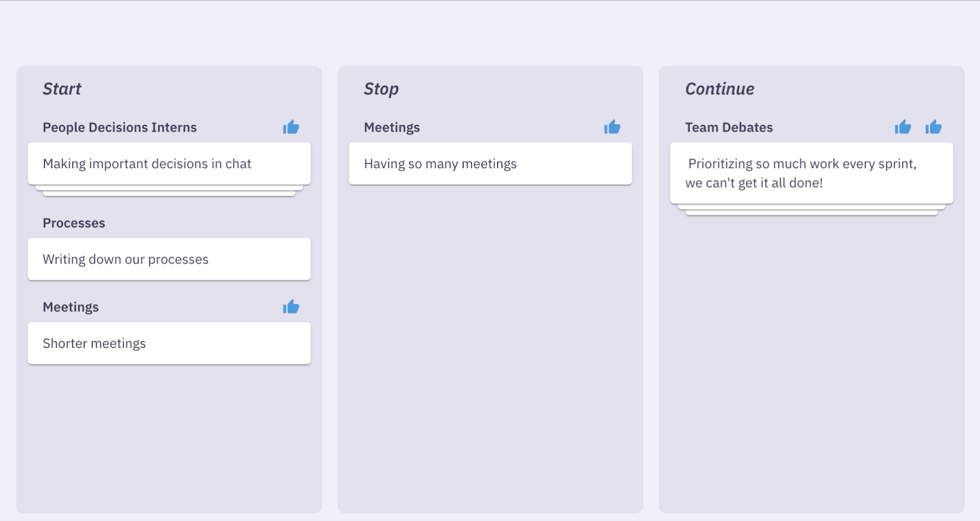
Task: Click 'Meetings' group title in Start column
Action: pos(70,307)
